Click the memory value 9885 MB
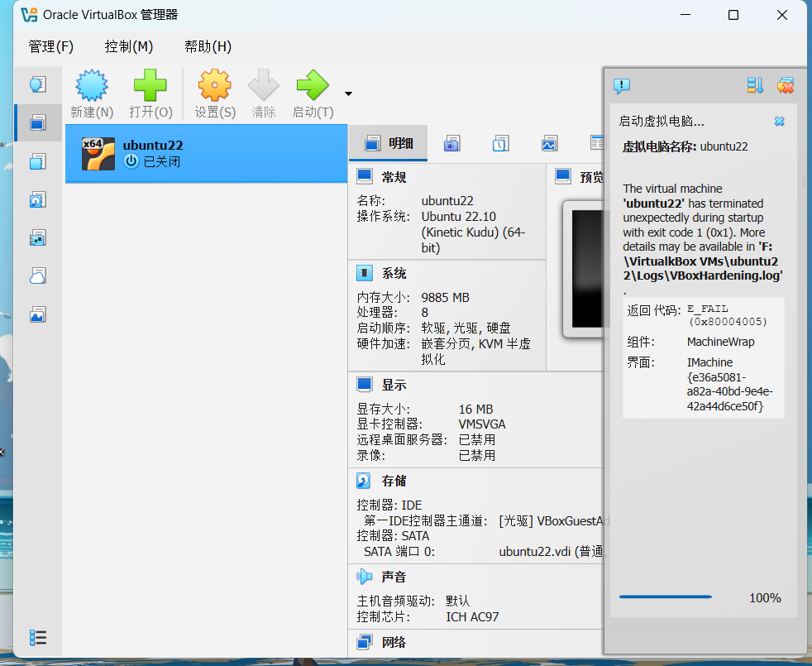Image resolution: width=812 pixels, height=666 pixels. (446, 298)
